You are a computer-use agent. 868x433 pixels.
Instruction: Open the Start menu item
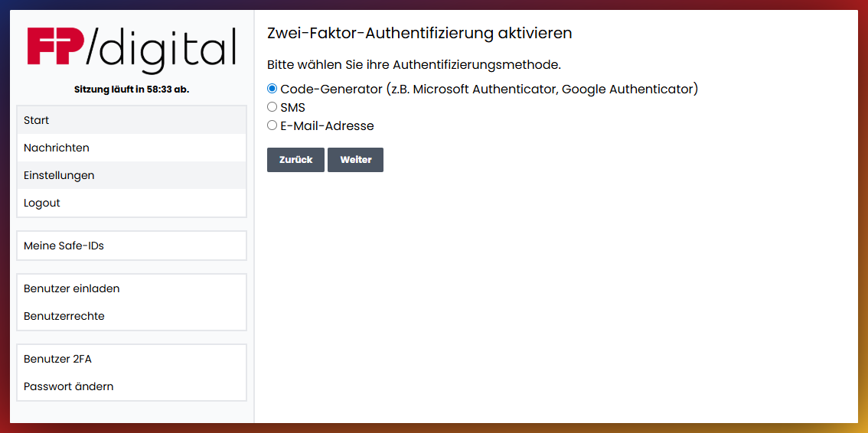point(132,120)
